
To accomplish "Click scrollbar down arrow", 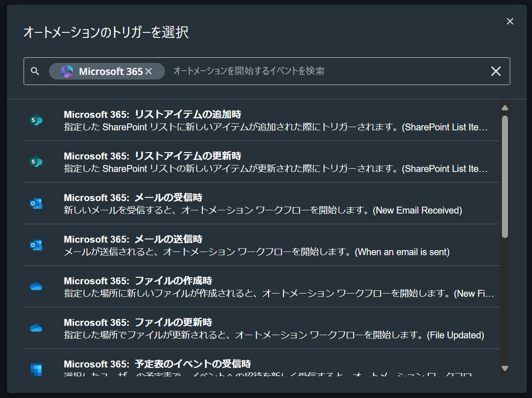I will [x=505, y=368].
